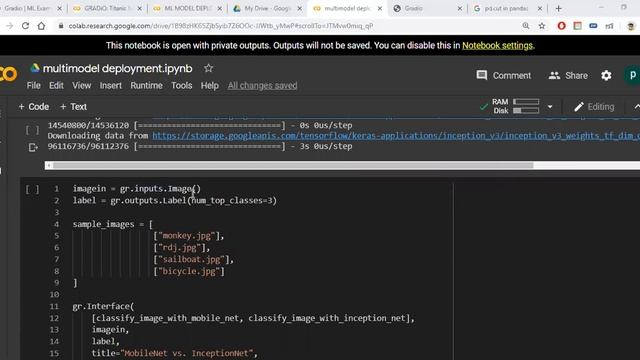640x360 pixels.
Task: Switch to the GRADIO Titanic tab
Action: click(106, 8)
